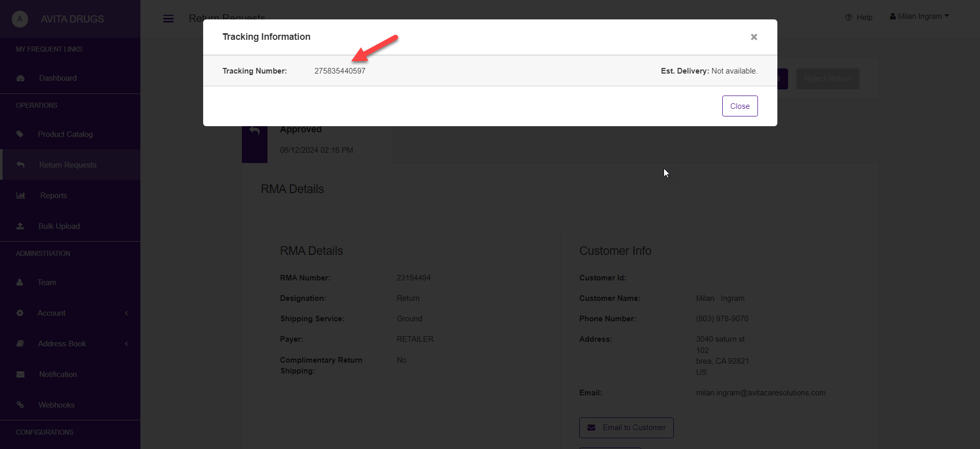Click the MY FREQUENT LINKS sidebar header
980x449 pixels.
coord(49,49)
